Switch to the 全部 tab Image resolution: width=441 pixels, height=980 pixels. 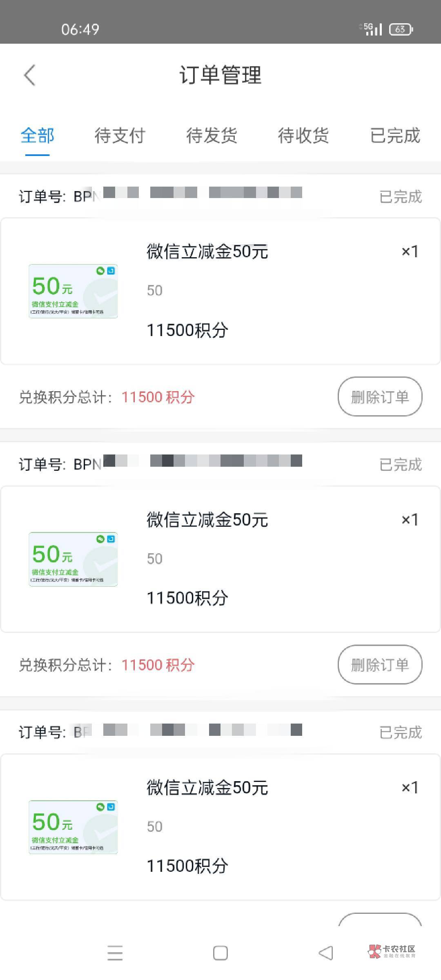pyautogui.click(x=38, y=136)
